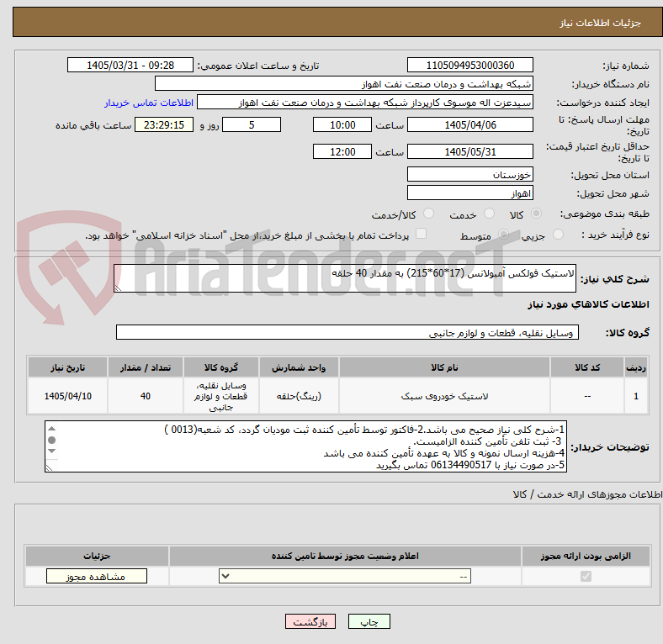Screen dimensions: 663x644
Task: Click the item name cell لاستیک خودروی سبک
Action: coord(444,396)
